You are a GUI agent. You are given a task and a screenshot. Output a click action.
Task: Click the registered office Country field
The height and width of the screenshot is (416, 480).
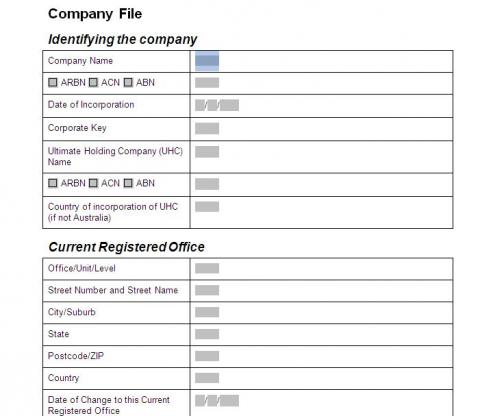[x=207, y=378]
